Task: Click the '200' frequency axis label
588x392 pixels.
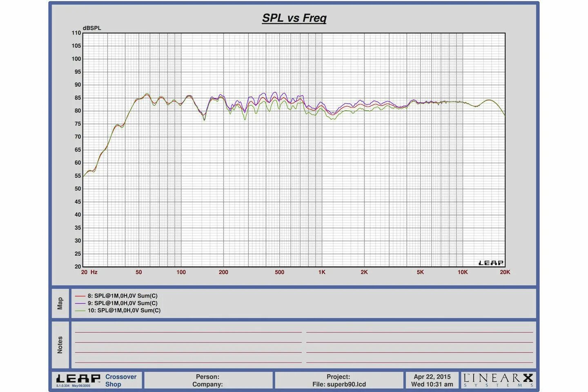Action: point(223,272)
